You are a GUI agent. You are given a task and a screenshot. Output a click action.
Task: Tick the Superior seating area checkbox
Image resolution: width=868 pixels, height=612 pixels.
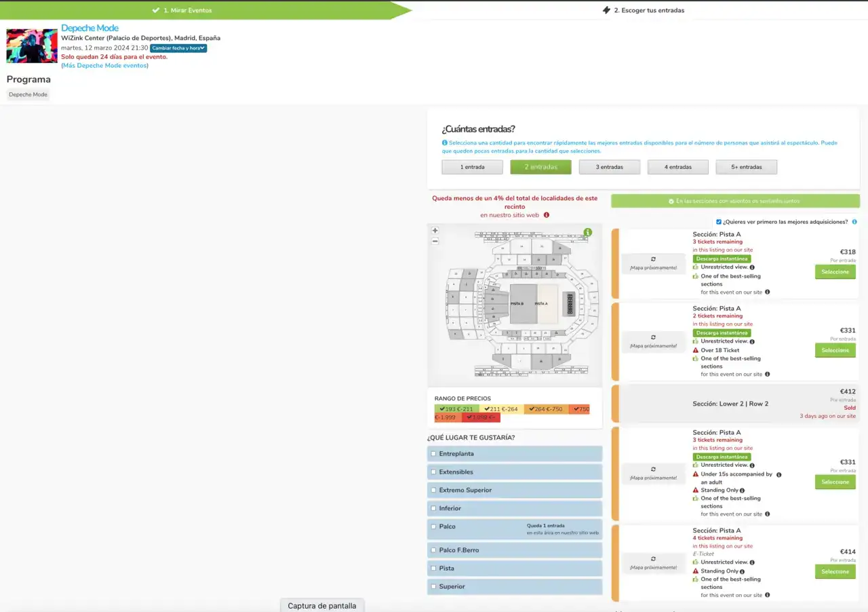pyautogui.click(x=433, y=586)
